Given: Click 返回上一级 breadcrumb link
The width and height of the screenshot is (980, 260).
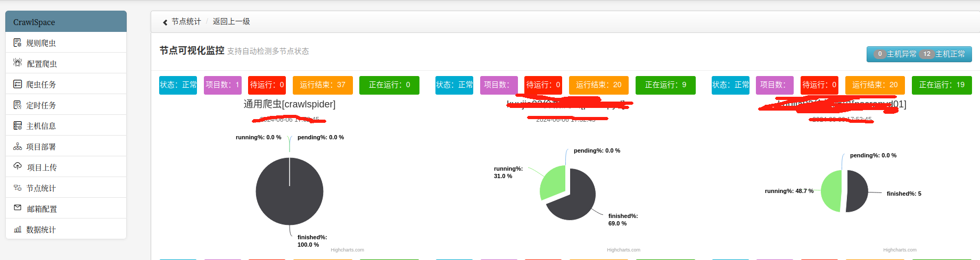Looking at the screenshot, I should pos(231,22).
